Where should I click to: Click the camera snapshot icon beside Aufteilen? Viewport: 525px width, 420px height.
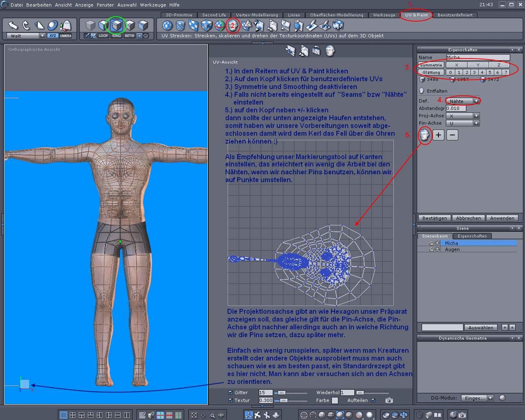click(x=389, y=400)
